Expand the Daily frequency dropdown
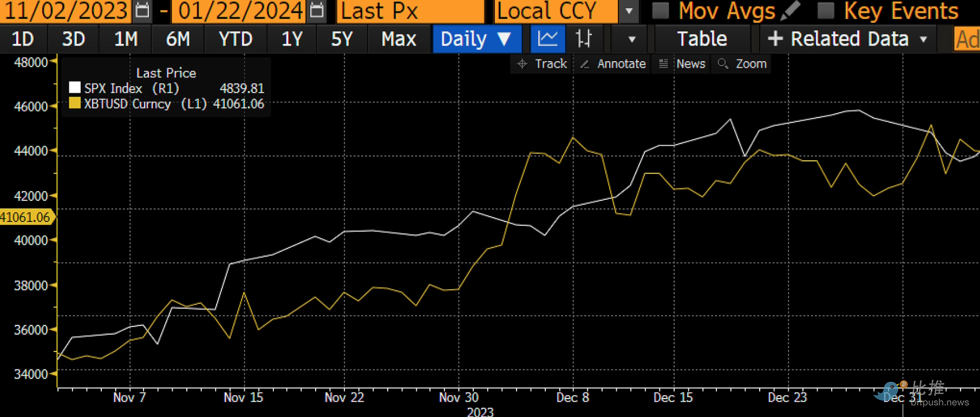The image size is (980, 417). pyautogui.click(x=476, y=39)
